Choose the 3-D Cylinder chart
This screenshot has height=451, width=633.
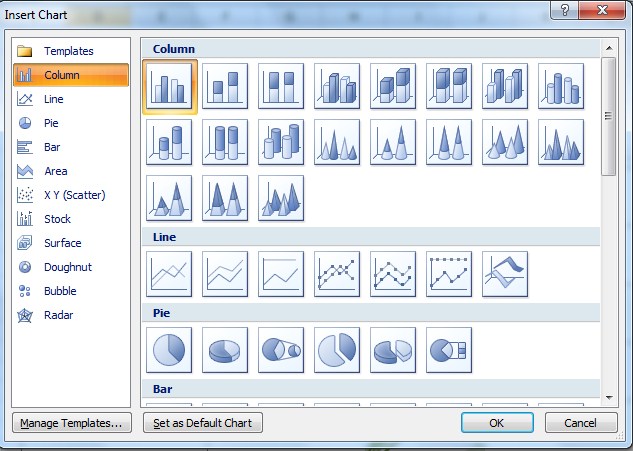click(x=281, y=142)
